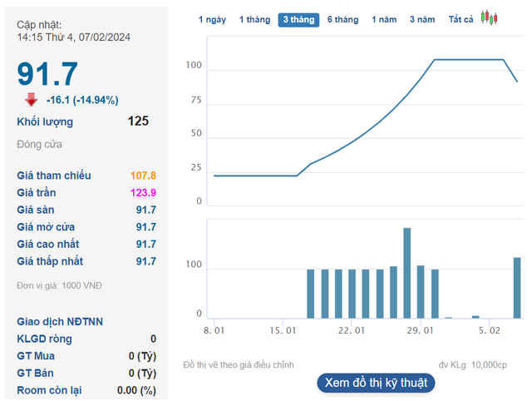Open the candlestick chart icon

pos(490,18)
